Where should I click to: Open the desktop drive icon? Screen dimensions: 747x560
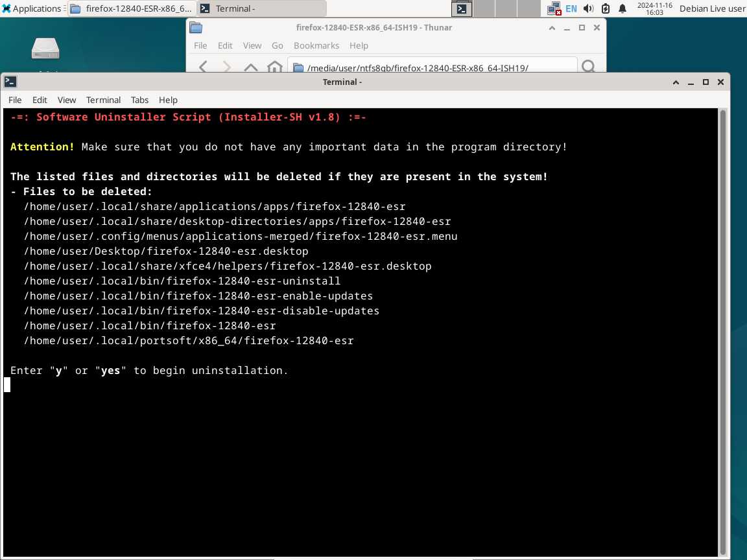pyautogui.click(x=45, y=48)
